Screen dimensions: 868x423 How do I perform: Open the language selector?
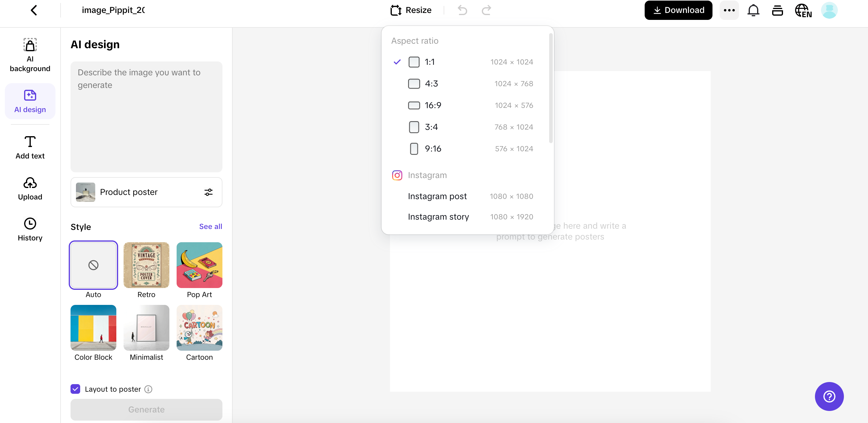[803, 11]
